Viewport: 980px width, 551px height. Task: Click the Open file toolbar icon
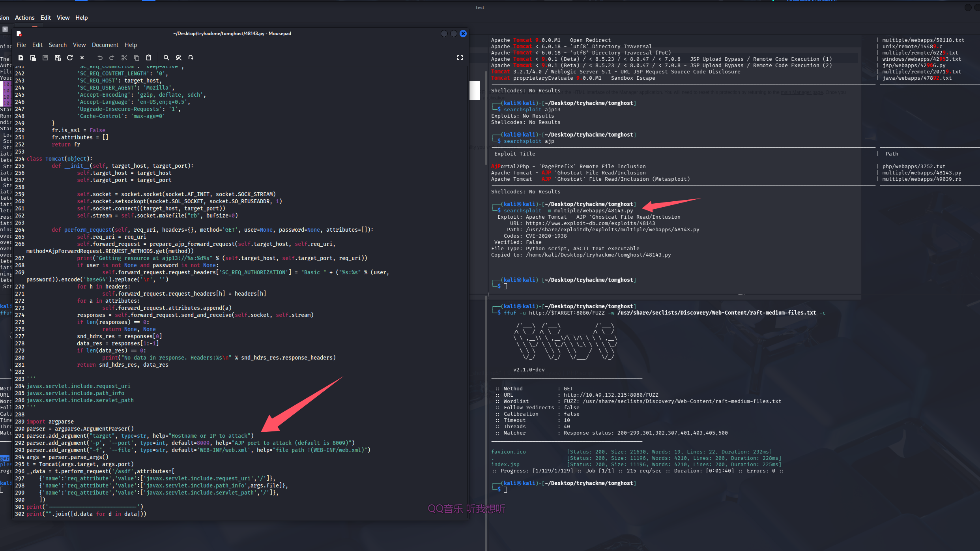point(33,58)
